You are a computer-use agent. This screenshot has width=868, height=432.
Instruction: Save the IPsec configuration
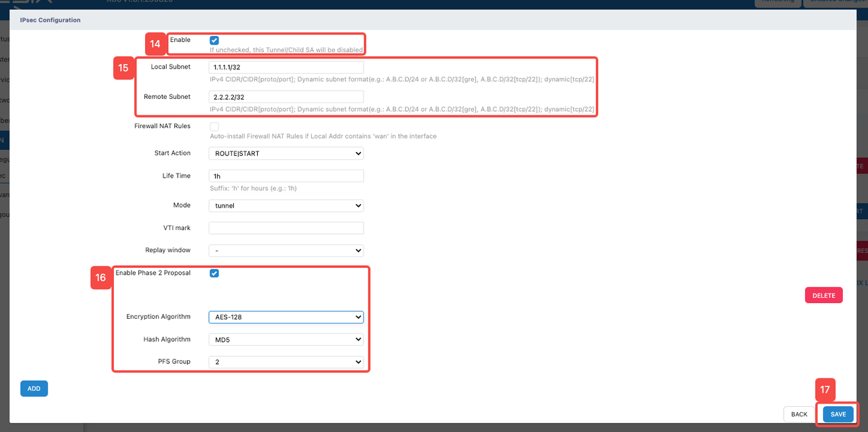point(838,414)
